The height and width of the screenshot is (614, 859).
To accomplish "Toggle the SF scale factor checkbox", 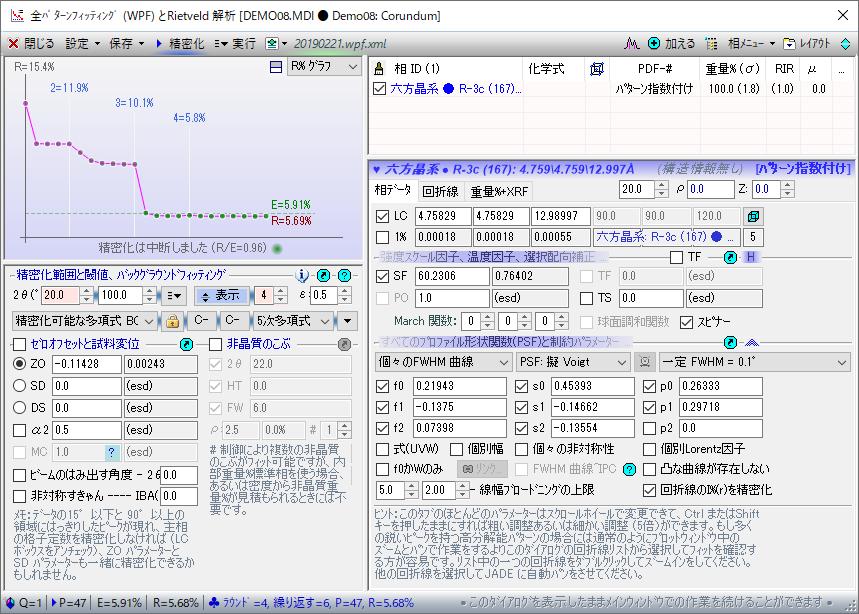I will (x=382, y=277).
